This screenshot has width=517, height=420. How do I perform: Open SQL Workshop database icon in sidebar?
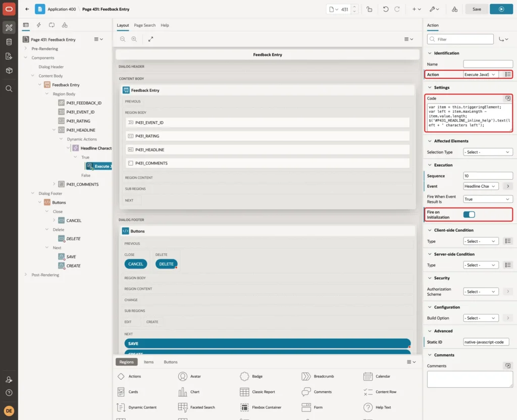pyautogui.click(x=9, y=42)
